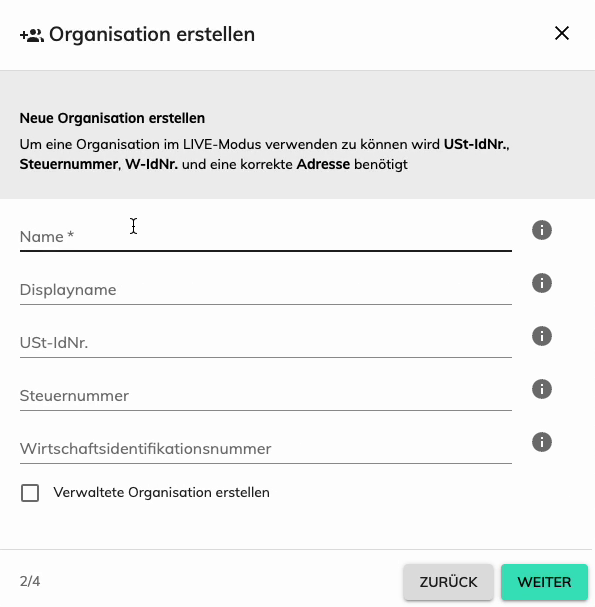Image resolution: width=595 pixels, height=607 pixels.
Task: Continue with the green WEITER button
Action: coord(544,582)
